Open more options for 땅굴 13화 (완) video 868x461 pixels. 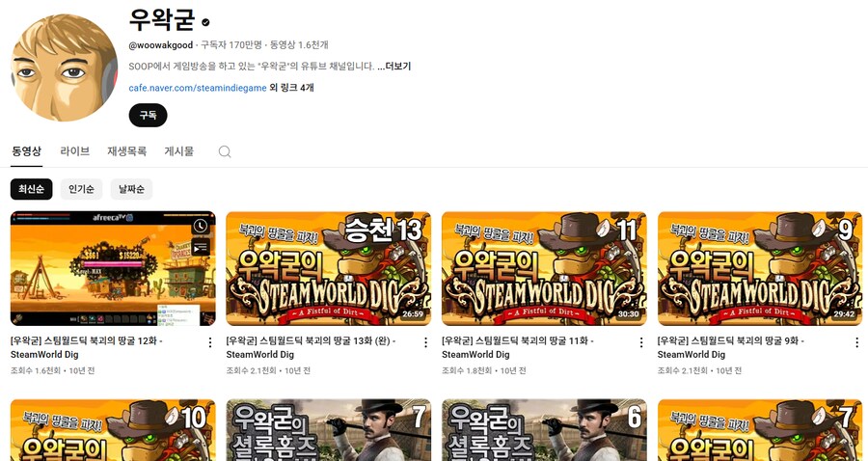tap(425, 342)
